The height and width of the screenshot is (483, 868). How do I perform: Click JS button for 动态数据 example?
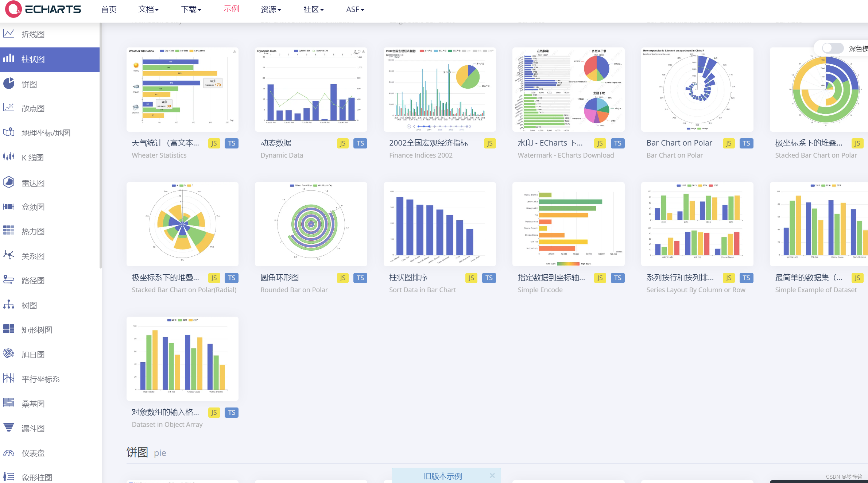click(342, 143)
